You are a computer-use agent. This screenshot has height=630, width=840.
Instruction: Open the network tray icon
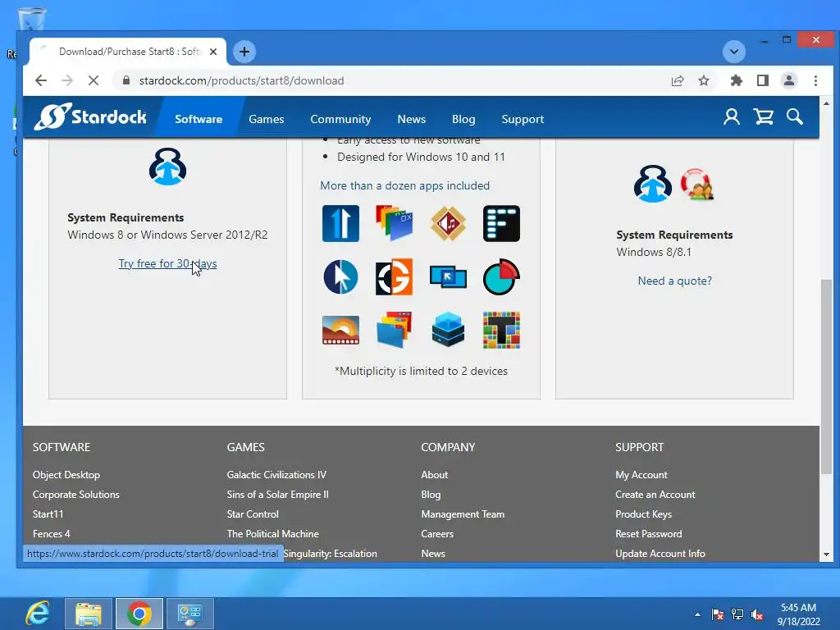(737, 614)
